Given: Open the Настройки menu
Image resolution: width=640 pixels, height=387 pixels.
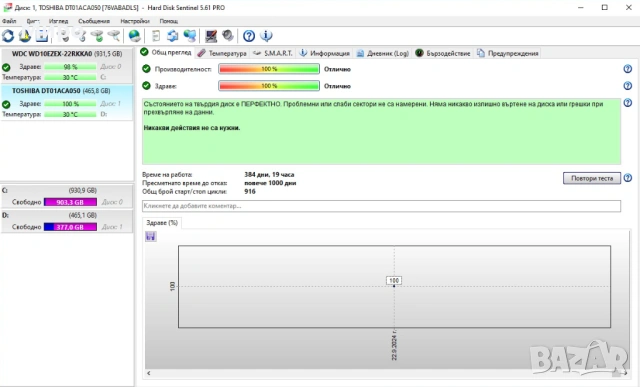Looking at the screenshot, I should pos(135,21).
